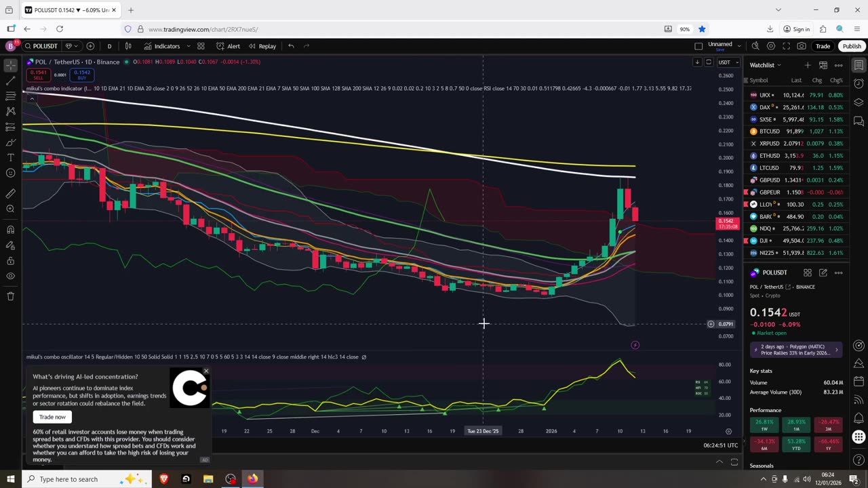Toggle auto scale icon near USDT
The width and height of the screenshot is (868, 488).
[709, 62]
